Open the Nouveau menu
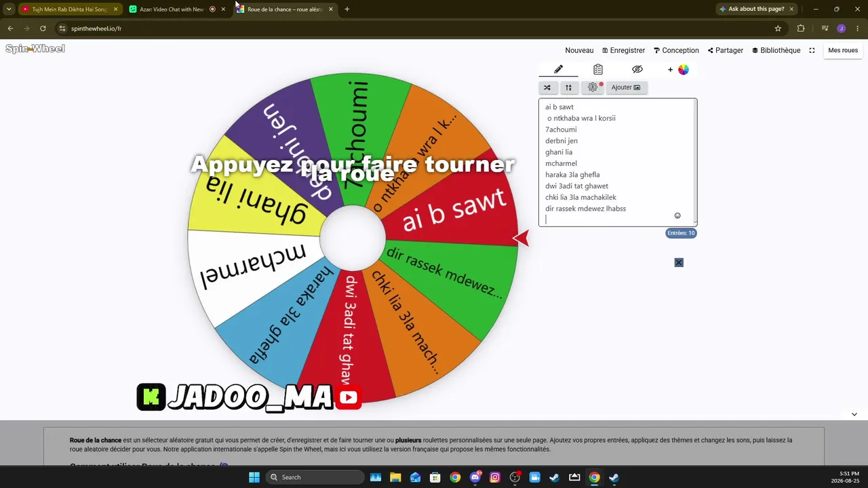This screenshot has height=488, width=868. point(579,50)
